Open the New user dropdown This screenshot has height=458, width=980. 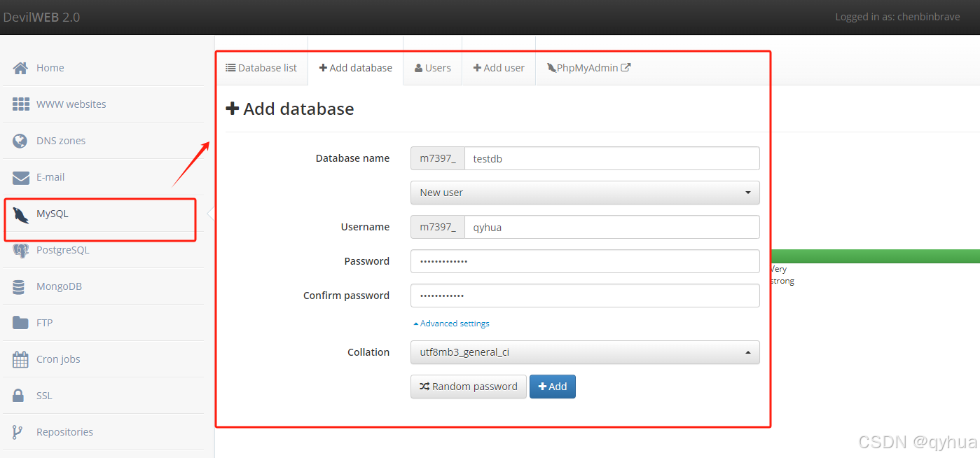(x=584, y=193)
